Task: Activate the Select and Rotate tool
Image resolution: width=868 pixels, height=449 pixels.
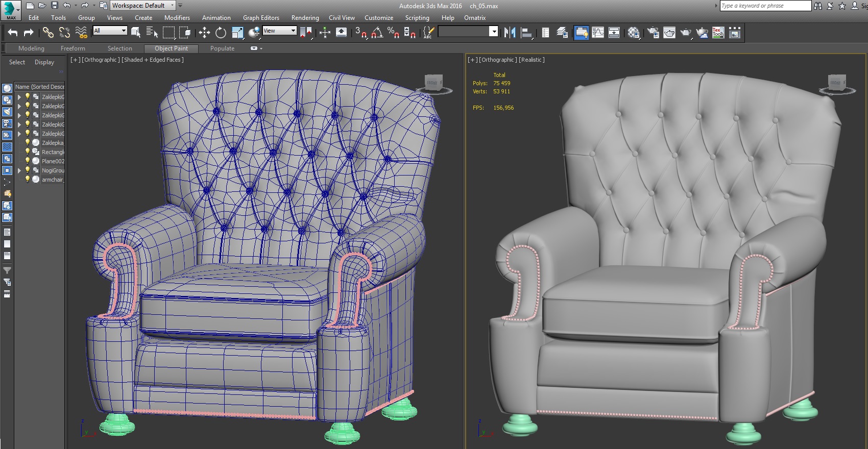Action: tap(221, 33)
